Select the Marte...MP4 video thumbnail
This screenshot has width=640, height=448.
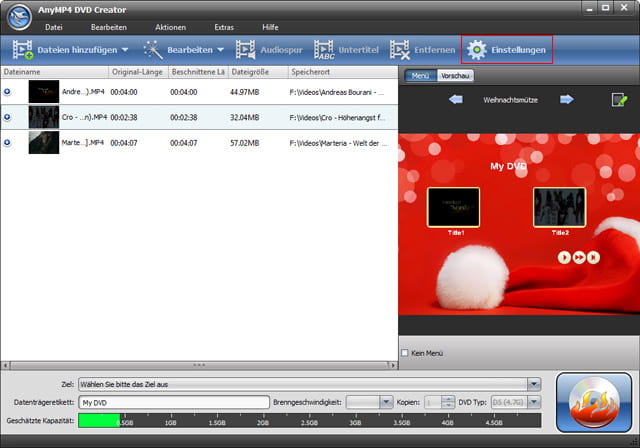pos(44,142)
